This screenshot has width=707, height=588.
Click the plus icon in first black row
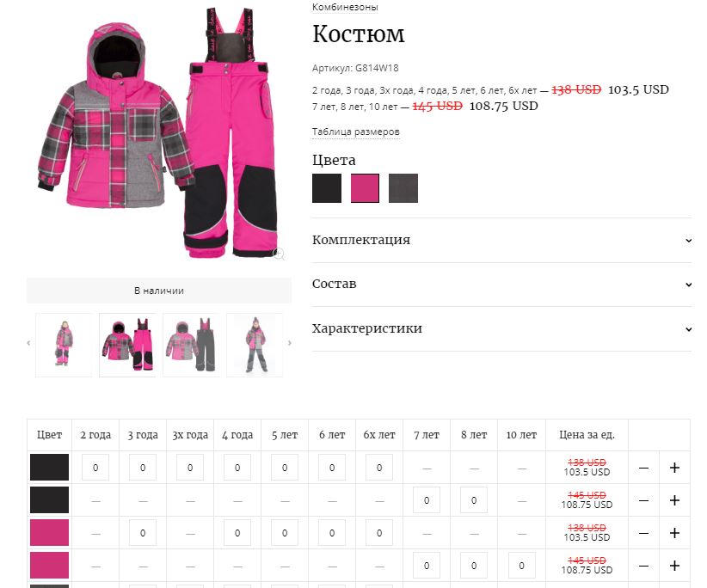pos(674,468)
